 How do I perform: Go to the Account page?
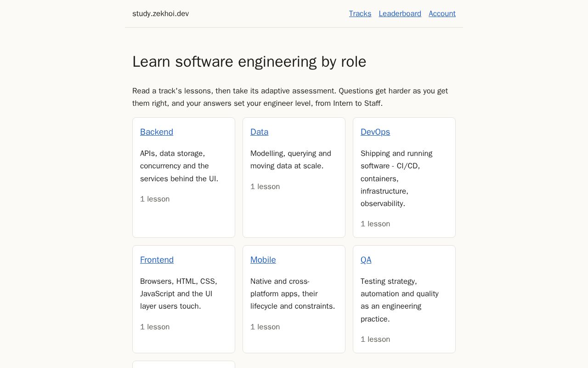coord(442,14)
